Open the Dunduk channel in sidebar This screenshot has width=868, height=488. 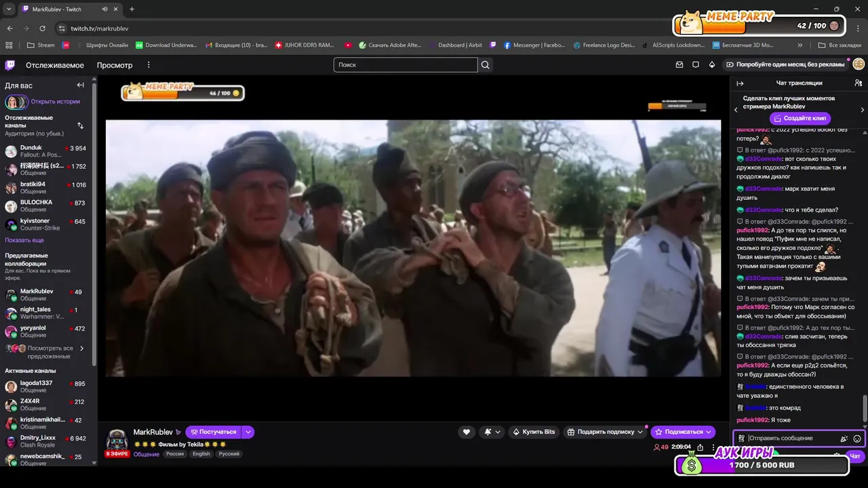pyautogui.click(x=46, y=151)
